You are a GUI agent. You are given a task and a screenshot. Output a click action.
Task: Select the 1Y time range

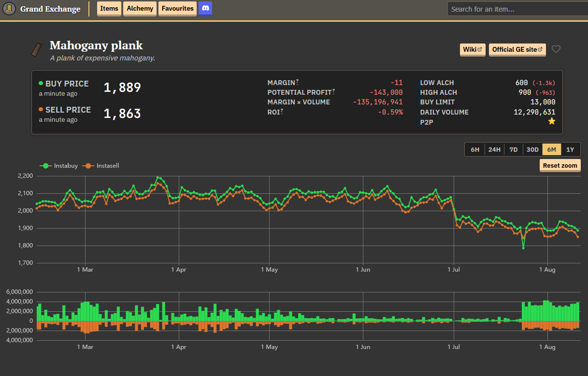point(570,149)
